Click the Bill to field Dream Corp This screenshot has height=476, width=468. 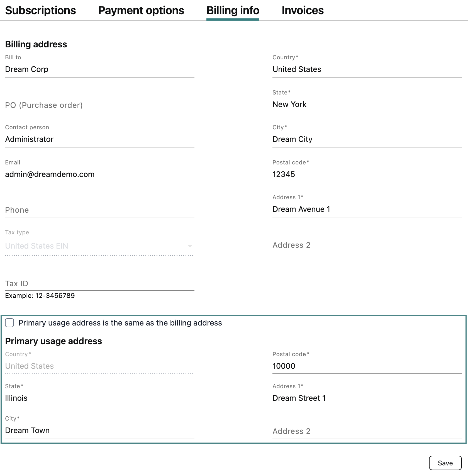[99, 69]
